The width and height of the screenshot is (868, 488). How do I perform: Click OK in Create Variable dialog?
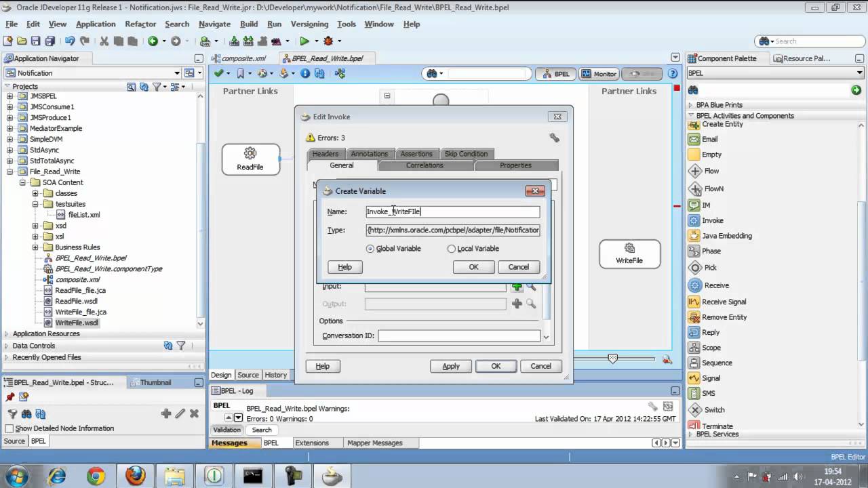point(473,267)
